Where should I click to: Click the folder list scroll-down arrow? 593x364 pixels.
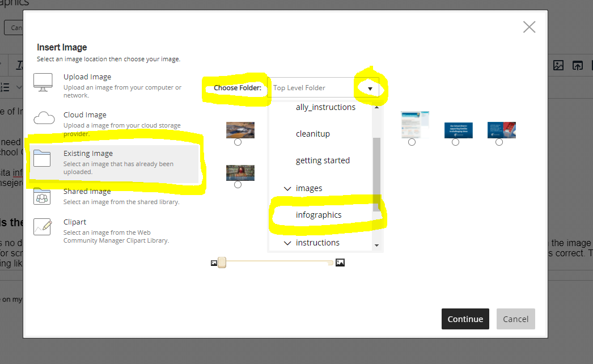tap(376, 246)
